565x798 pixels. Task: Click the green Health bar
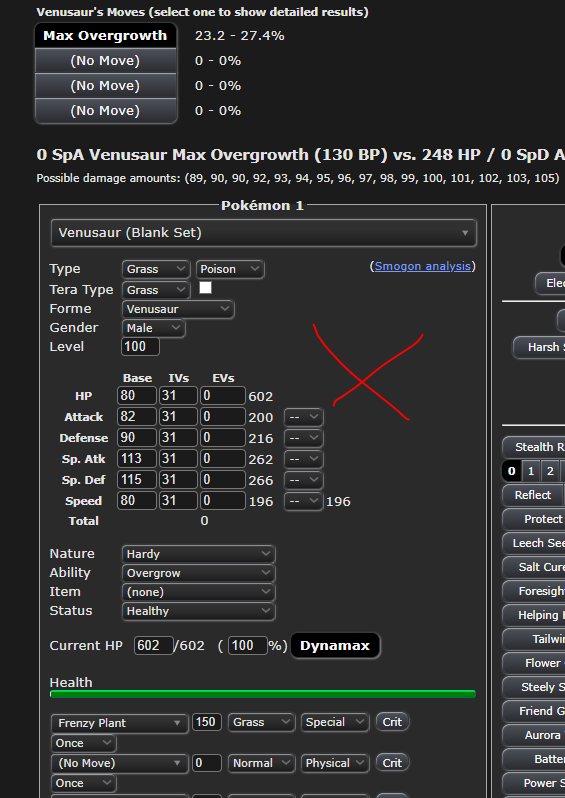[263, 694]
